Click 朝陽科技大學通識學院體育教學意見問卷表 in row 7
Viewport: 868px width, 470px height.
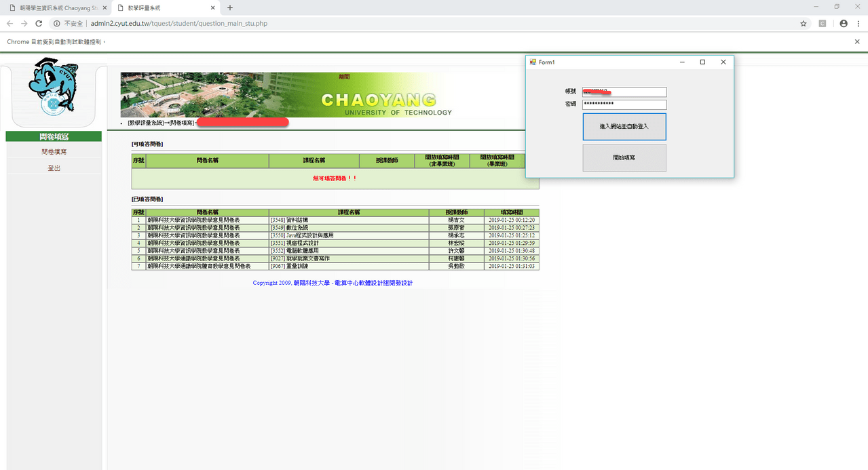[x=199, y=267]
